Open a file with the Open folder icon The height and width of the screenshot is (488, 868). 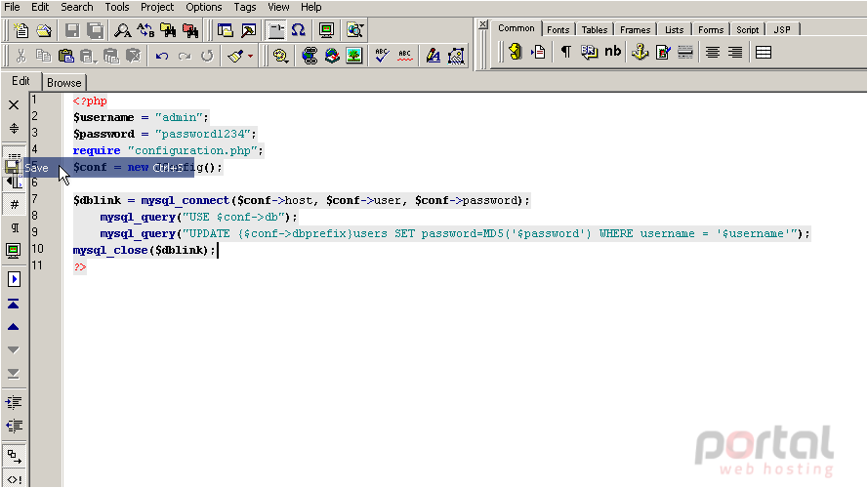click(44, 30)
